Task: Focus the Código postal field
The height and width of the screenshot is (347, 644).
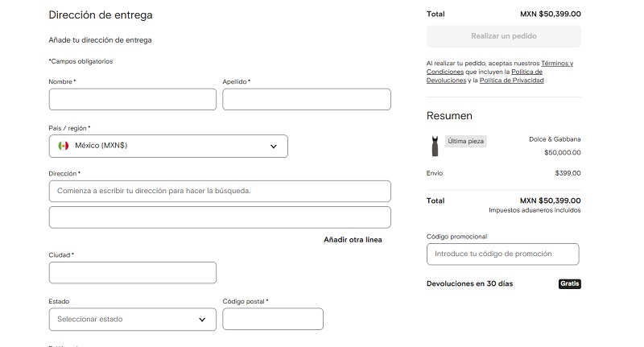Action: pos(272,319)
